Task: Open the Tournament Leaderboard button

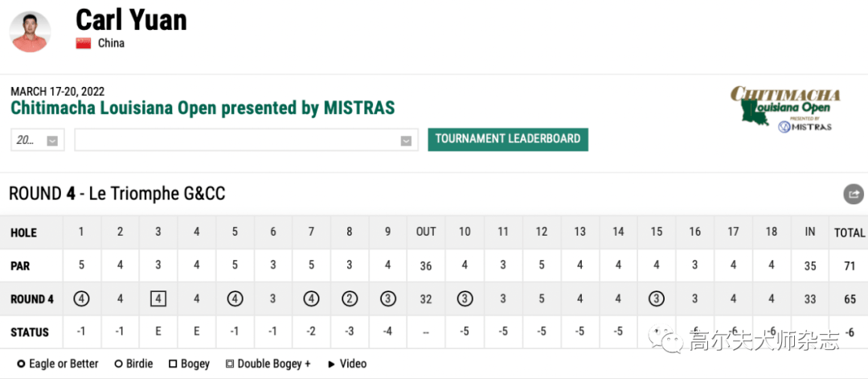Action: 508,139
